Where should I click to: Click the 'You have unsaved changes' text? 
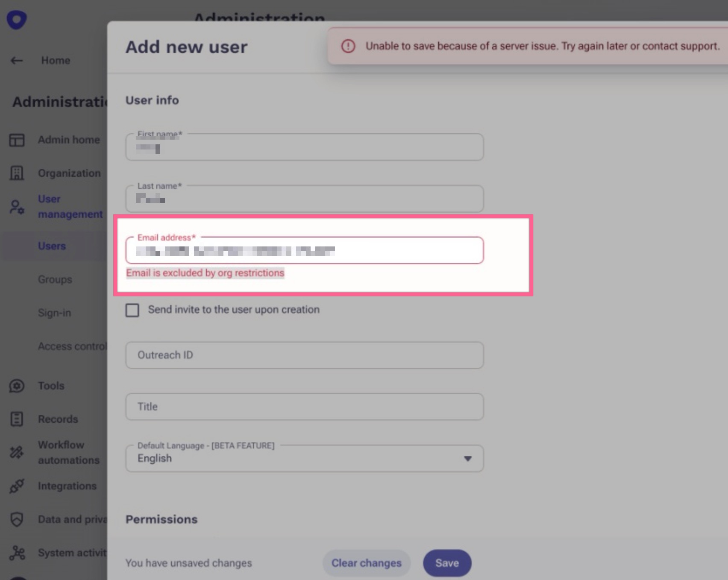click(x=188, y=563)
